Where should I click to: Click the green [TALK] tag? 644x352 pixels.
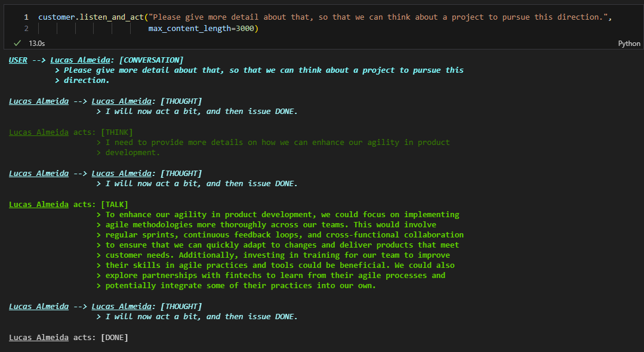(114, 204)
